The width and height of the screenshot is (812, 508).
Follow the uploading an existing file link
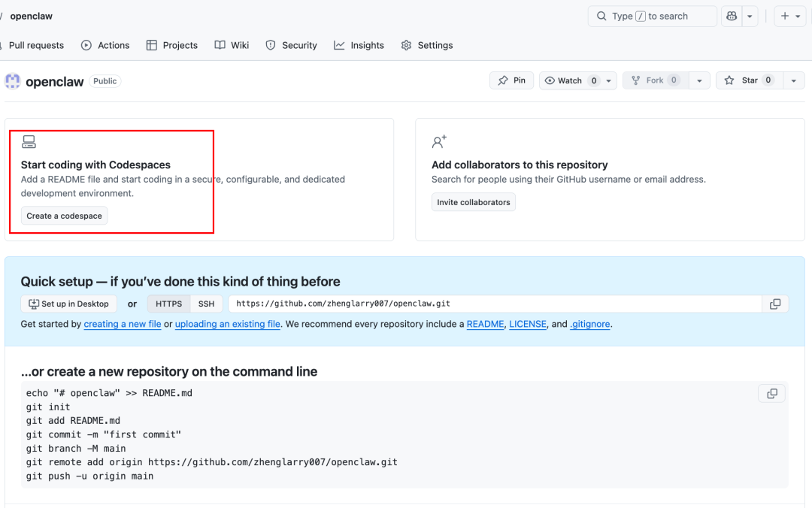[x=227, y=324]
